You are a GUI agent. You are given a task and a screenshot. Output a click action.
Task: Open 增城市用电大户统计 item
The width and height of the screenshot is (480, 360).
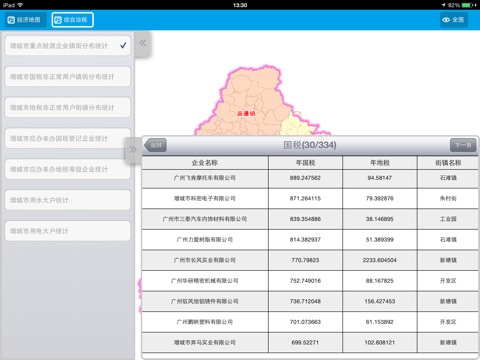click(x=67, y=231)
